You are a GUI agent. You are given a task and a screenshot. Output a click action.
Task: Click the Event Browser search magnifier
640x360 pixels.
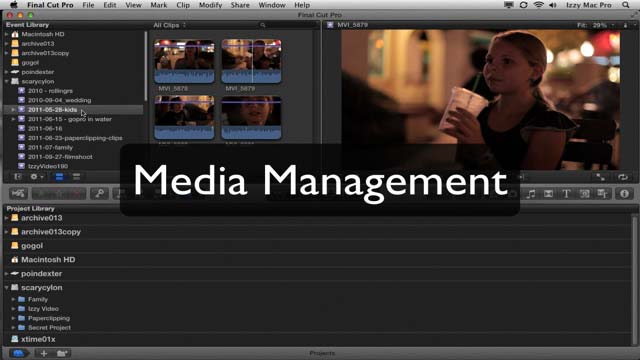(262, 25)
